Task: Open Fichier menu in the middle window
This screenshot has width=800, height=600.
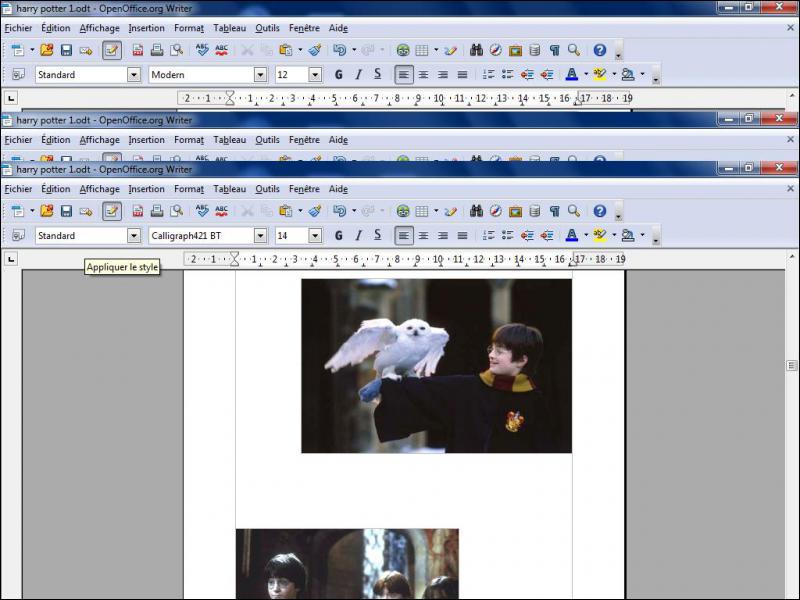Action: point(18,140)
